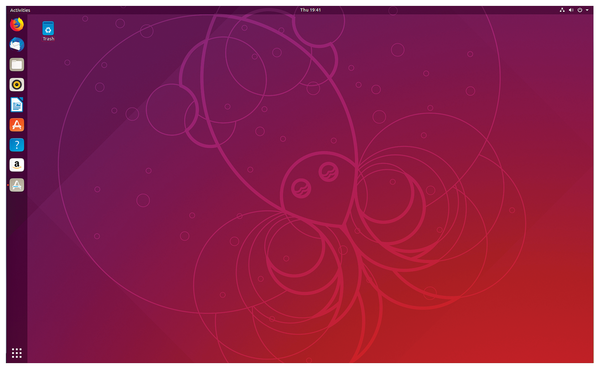The height and width of the screenshot is (369, 600).
Task: Click Activities in the top bar
Action: coord(20,10)
